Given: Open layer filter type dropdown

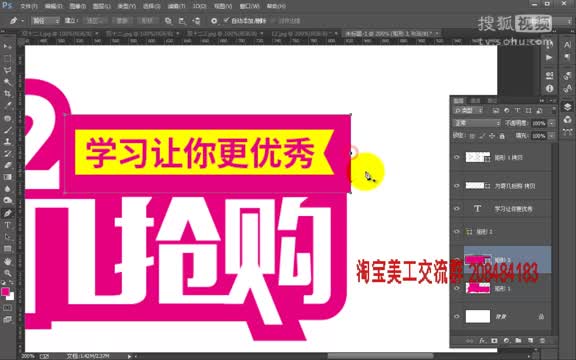Looking at the screenshot, I should [x=468, y=110].
